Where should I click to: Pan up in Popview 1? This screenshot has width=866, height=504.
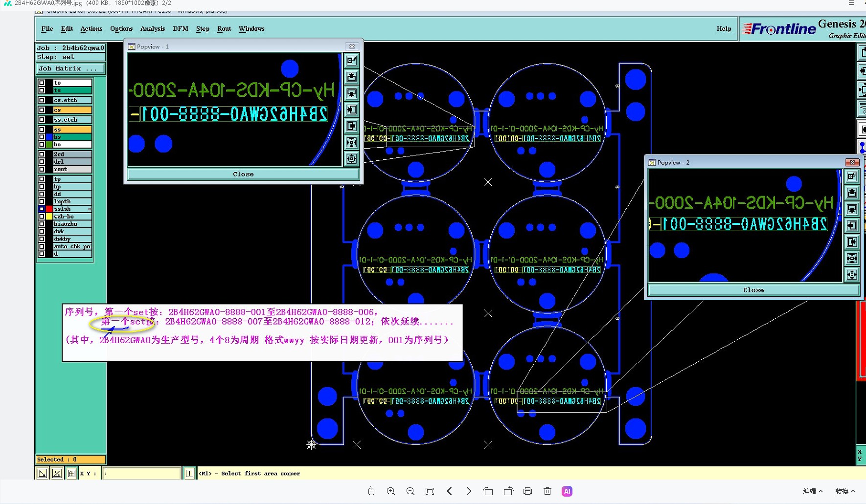(x=351, y=77)
